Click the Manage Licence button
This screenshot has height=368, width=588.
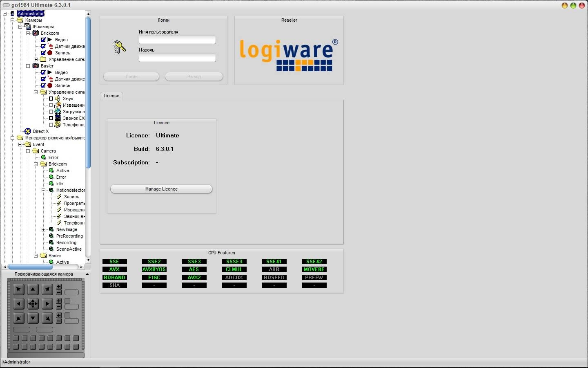(x=161, y=189)
